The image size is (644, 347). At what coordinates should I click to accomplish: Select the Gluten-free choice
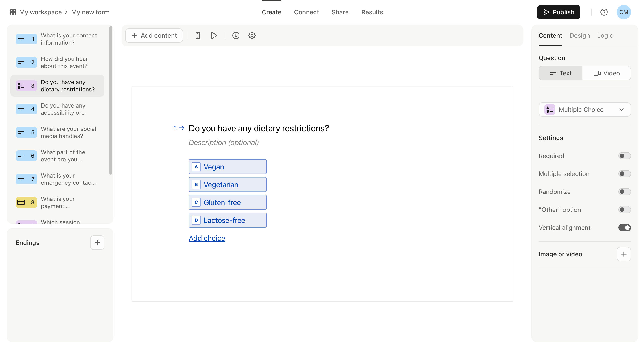(228, 202)
